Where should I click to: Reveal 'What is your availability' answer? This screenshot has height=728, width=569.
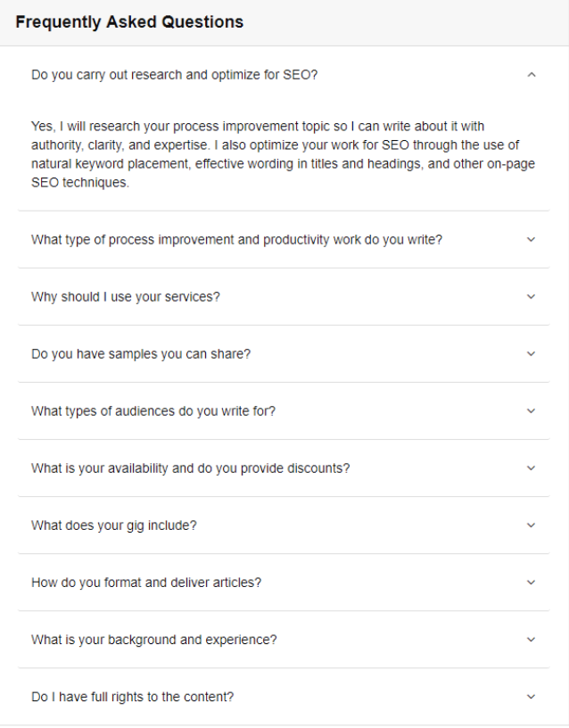click(190, 468)
